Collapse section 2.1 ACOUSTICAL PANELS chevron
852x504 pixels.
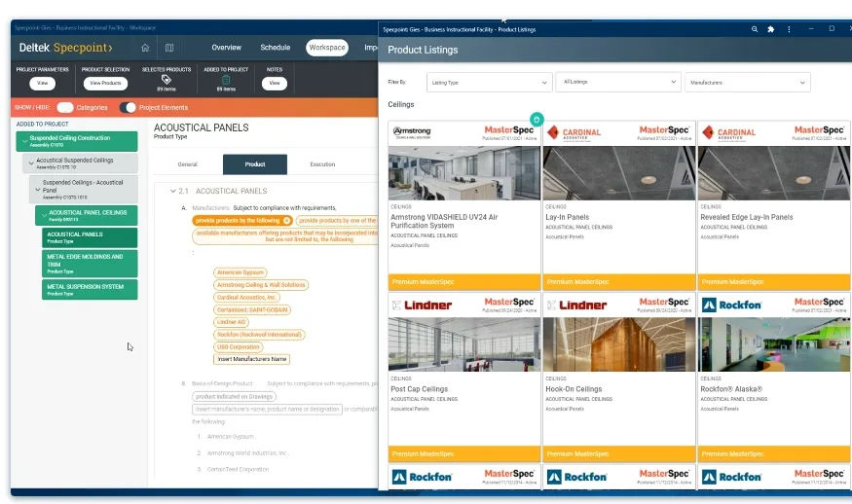[172, 191]
